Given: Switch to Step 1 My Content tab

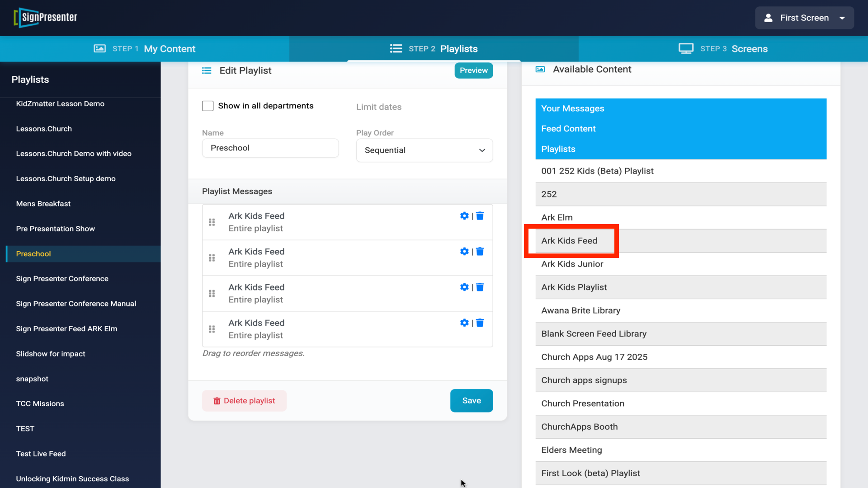Looking at the screenshot, I should pos(145,49).
